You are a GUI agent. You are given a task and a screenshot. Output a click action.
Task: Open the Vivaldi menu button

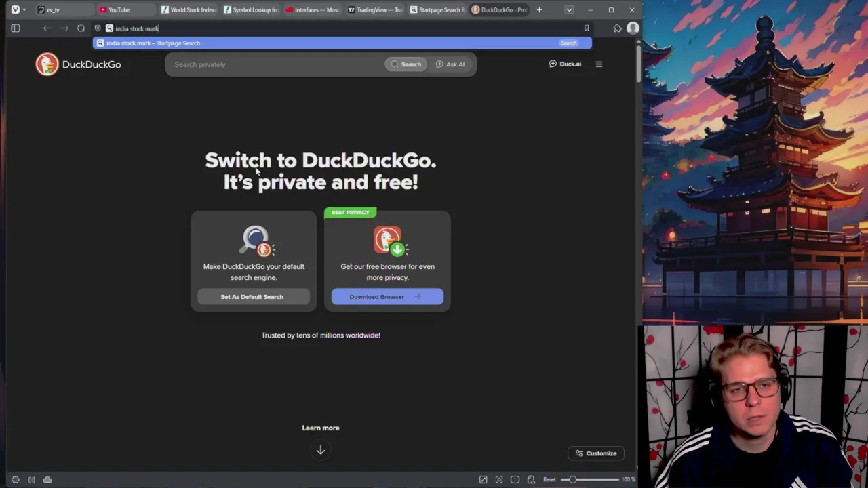pyautogui.click(x=16, y=9)
